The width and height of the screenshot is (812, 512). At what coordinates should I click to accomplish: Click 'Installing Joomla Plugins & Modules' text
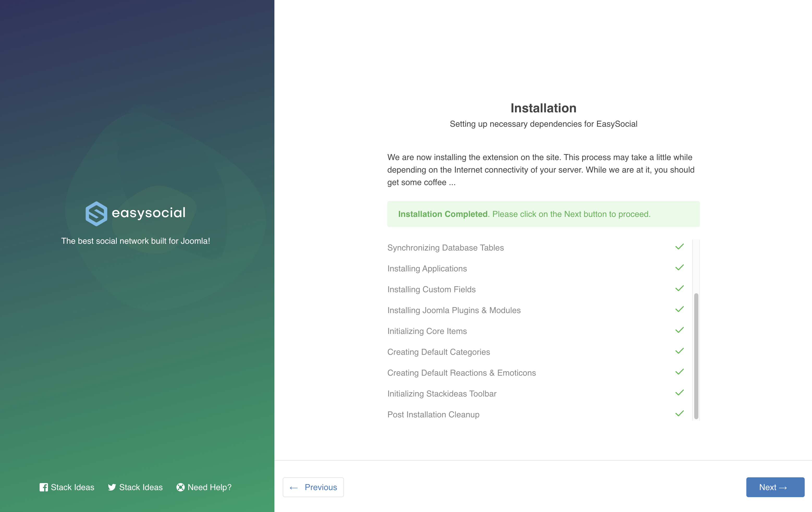[x=454, y=310]
